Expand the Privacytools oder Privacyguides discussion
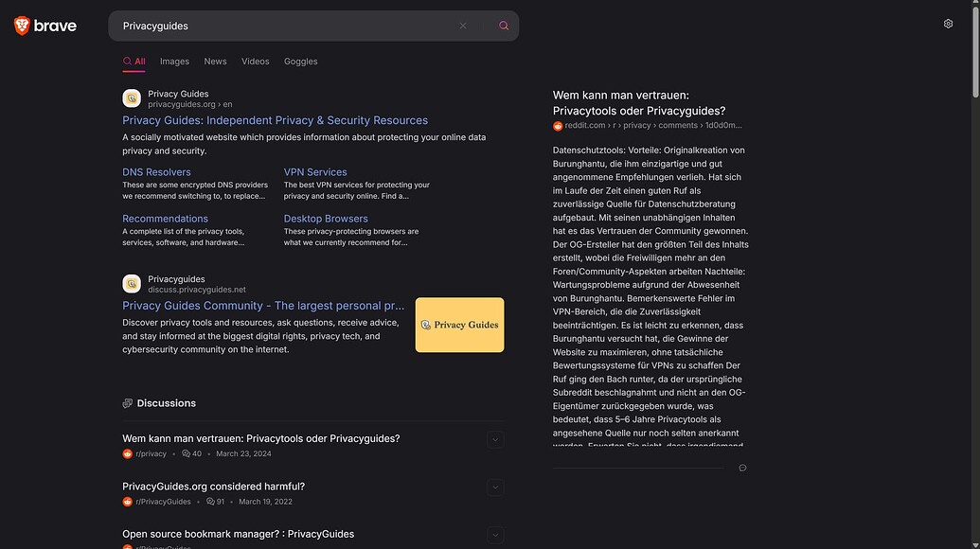 tap(494, 438)
